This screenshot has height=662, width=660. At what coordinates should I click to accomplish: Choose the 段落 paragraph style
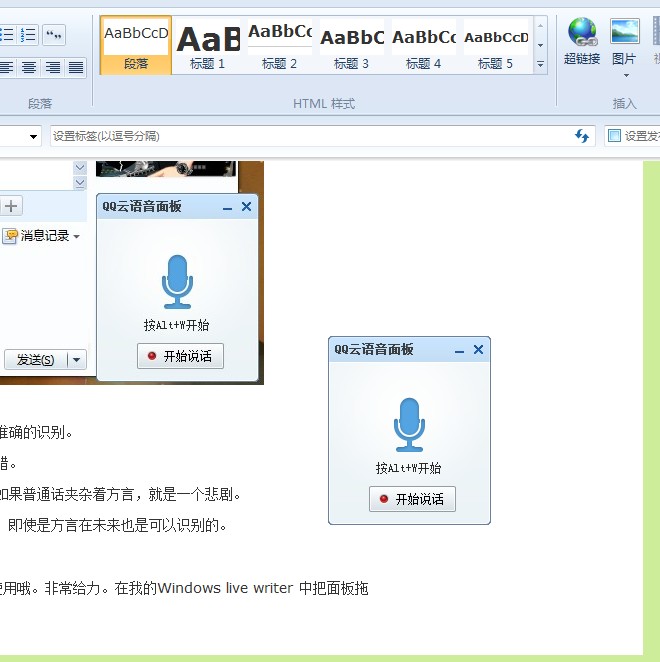[x=136, y=45]
